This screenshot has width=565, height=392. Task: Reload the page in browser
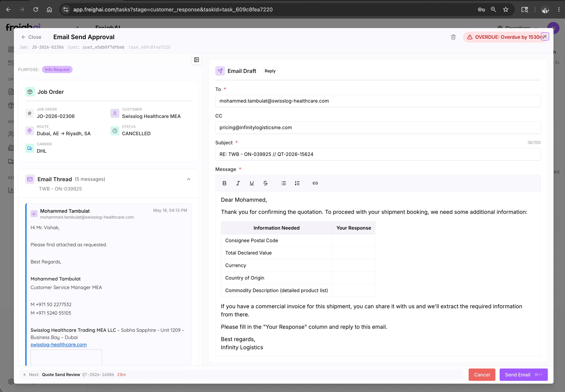36,9
